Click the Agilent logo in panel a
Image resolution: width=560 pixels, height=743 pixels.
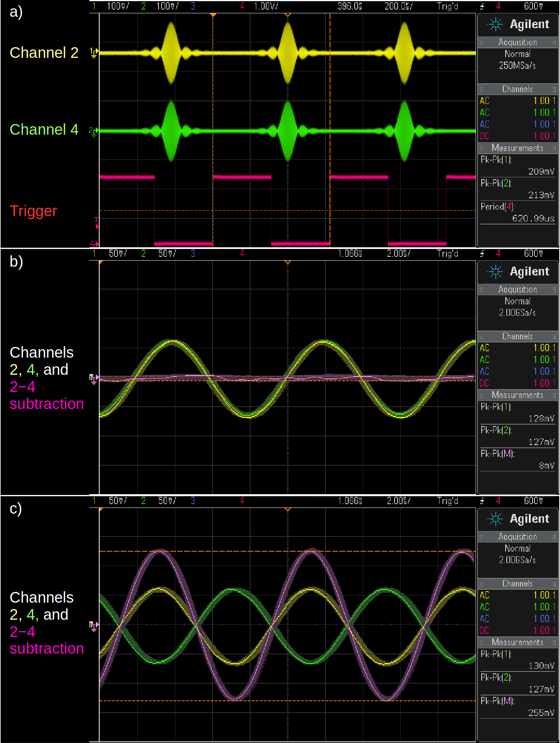coord(518,24)
